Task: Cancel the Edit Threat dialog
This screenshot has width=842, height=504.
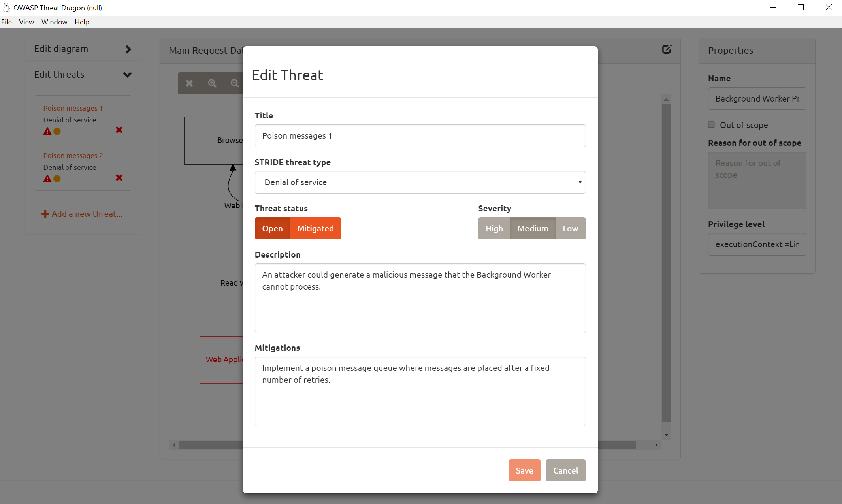Action: (x=565, y=470)
